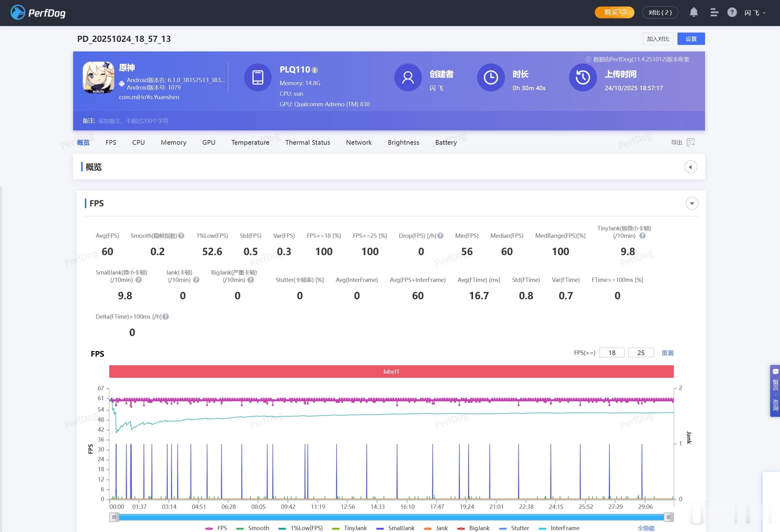Click the FPS threshold input showing 18
The height and width of the screenshot is (532, 780).
pos(611,353)
